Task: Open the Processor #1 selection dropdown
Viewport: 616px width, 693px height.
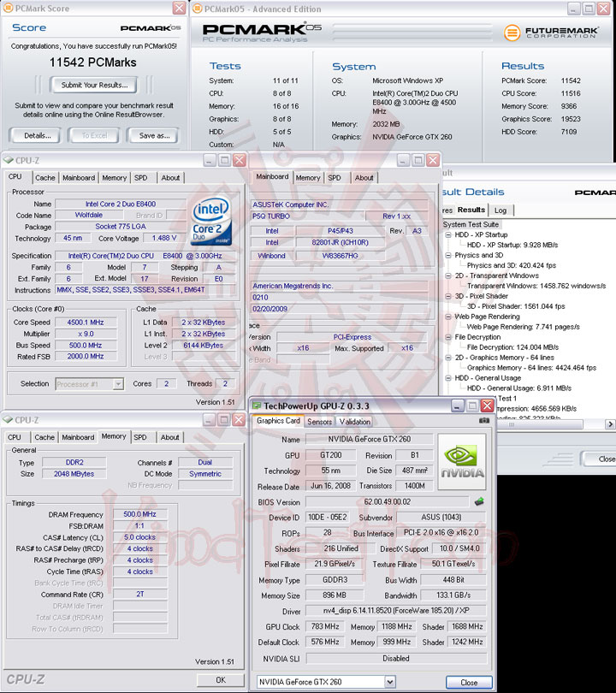Action: click(x=118, y=384)
